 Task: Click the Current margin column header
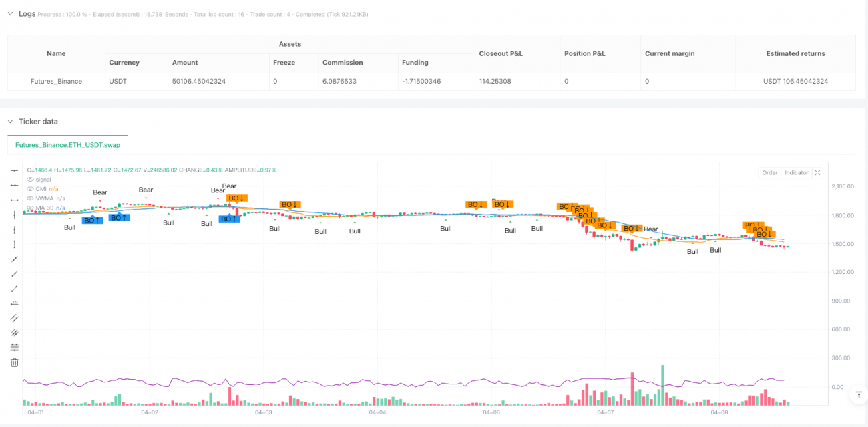click(670, 53)
